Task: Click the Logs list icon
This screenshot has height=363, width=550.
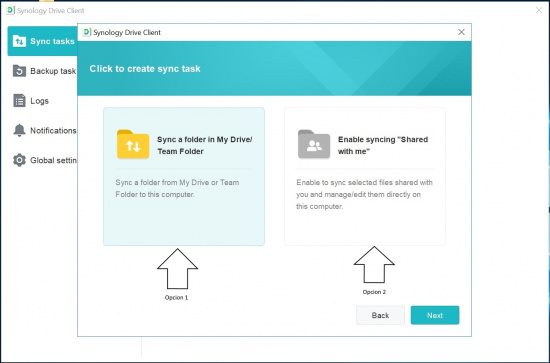Action: point(19,101)
